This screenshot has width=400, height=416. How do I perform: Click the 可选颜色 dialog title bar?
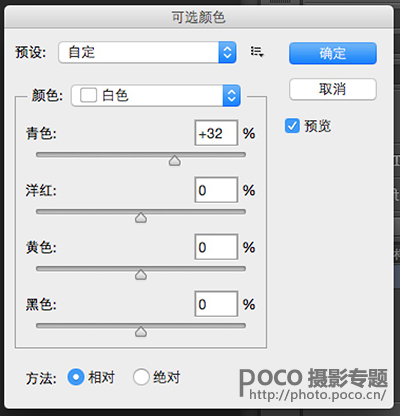199,17
